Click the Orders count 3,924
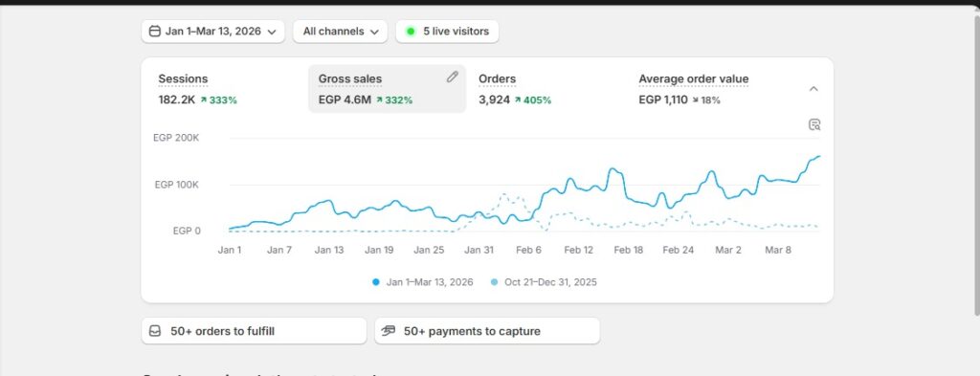The image size is (980, 376). point(495,100)
